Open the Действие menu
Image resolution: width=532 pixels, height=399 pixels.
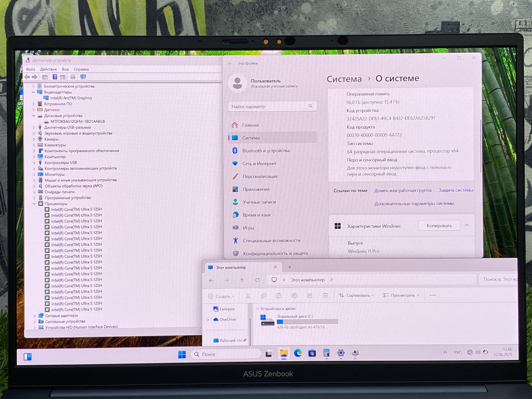(x=48, y=69)
